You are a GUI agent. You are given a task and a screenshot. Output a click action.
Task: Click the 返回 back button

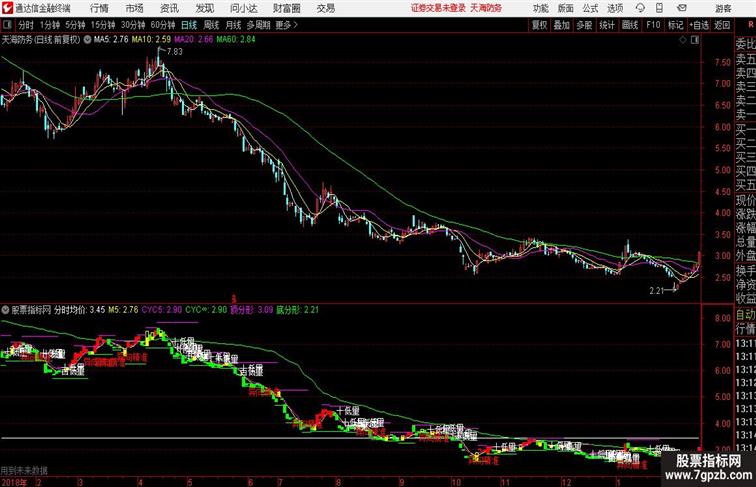(722, 25)
